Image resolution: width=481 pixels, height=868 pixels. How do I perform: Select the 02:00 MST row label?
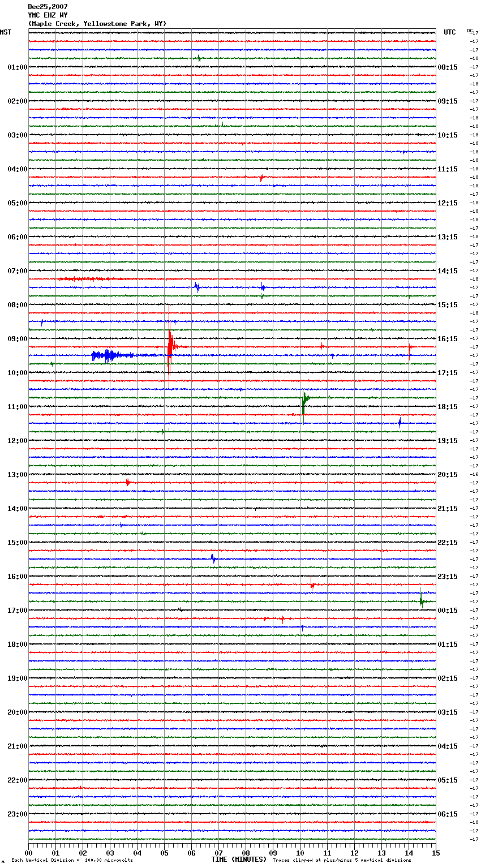(x=18, y=101)
